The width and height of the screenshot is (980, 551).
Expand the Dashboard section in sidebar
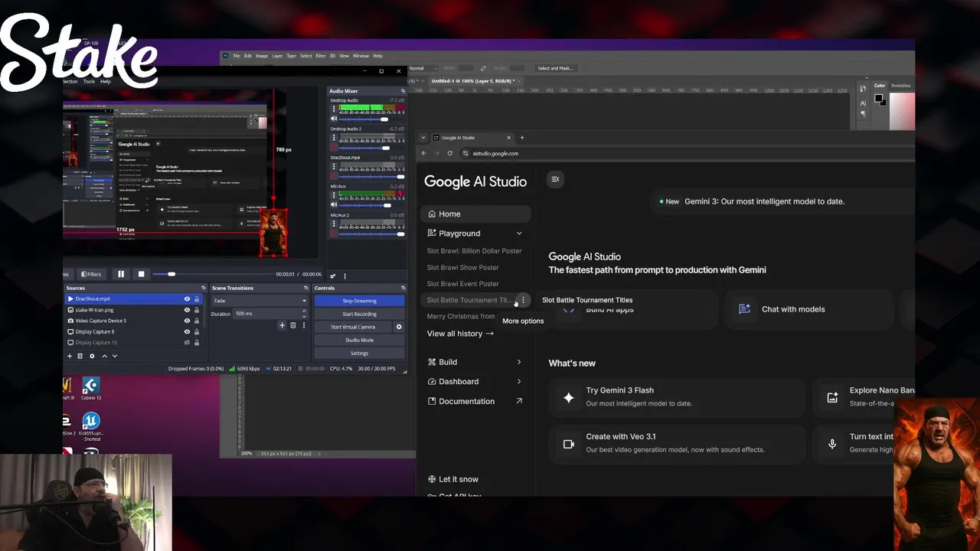[x=519, y=381]
